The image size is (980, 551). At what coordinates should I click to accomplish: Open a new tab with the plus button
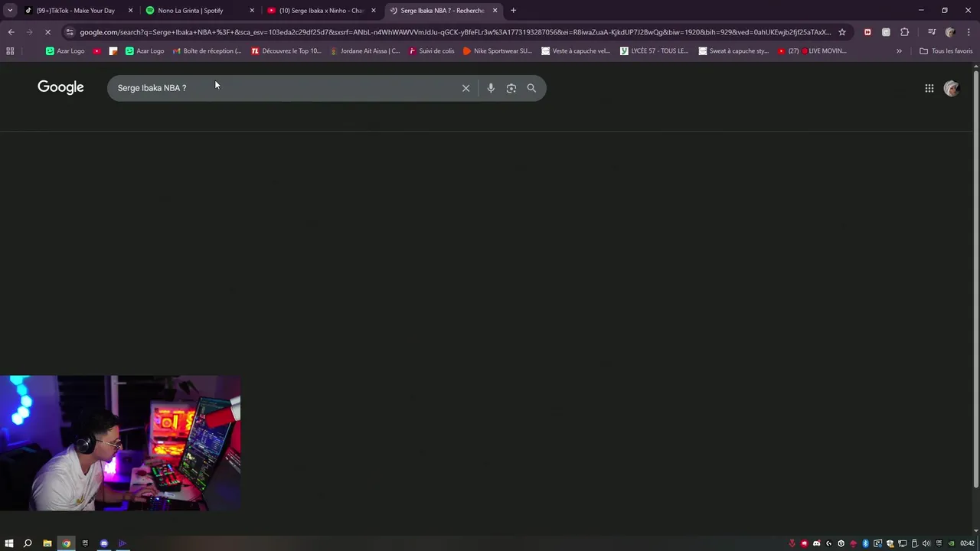coord(513,11)
